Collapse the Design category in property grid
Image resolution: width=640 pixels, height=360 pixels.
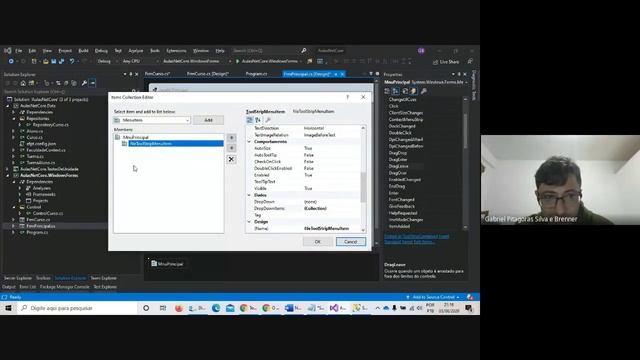[249, 222]
